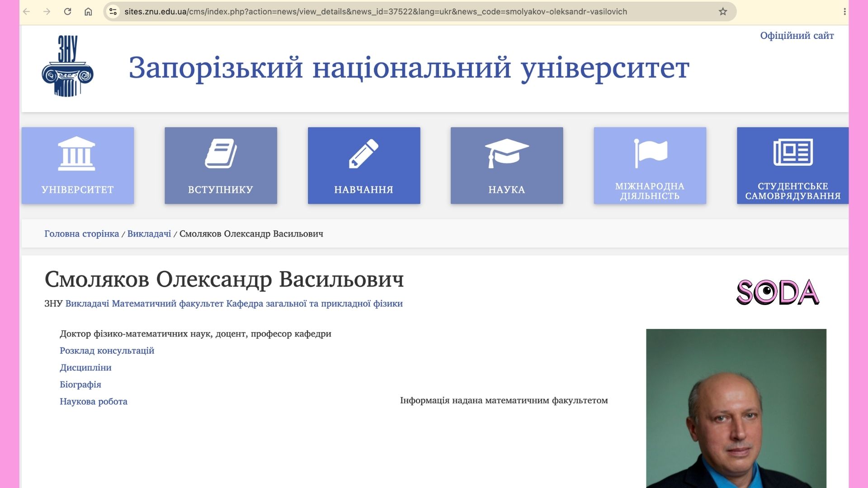Open the УНІВЕРСИТЕТ tile
Image resolution: width=868 pixels, height=488 pixels.
coord(78,165)
